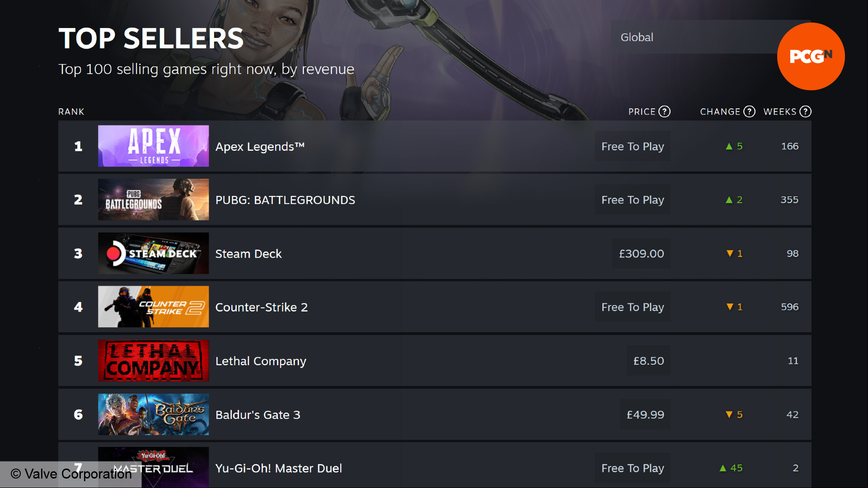868x488 pixels.
Task: Open the Yu-Gi-Oh! Master Duel title link
Action: point(278,468)
